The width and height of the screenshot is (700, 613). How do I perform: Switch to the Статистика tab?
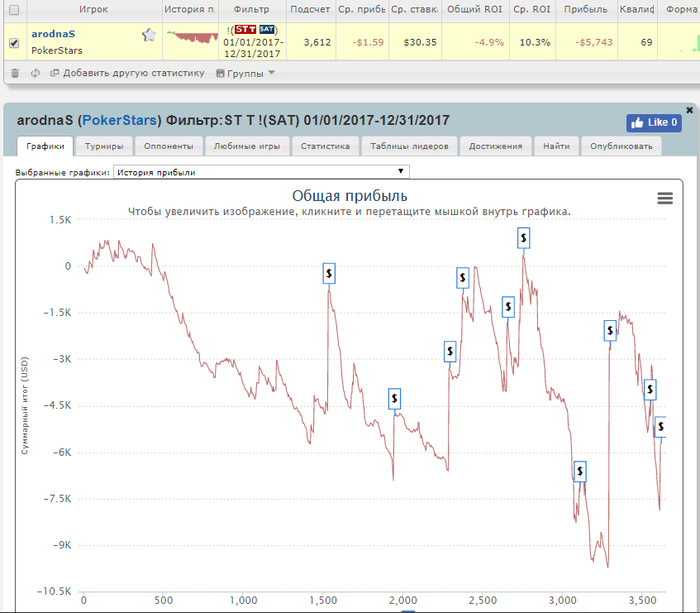(325, 146)
